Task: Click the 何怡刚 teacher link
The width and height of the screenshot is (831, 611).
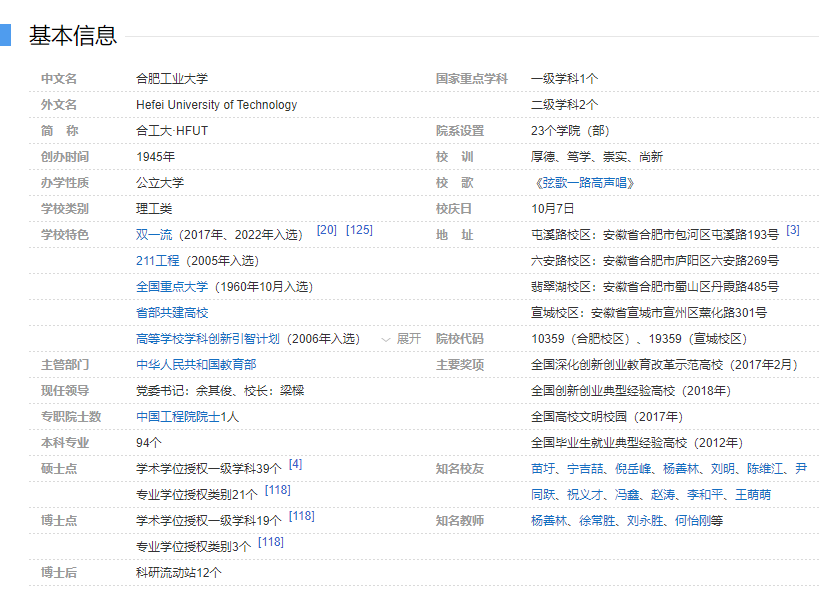Action: (x=687, y=521)
